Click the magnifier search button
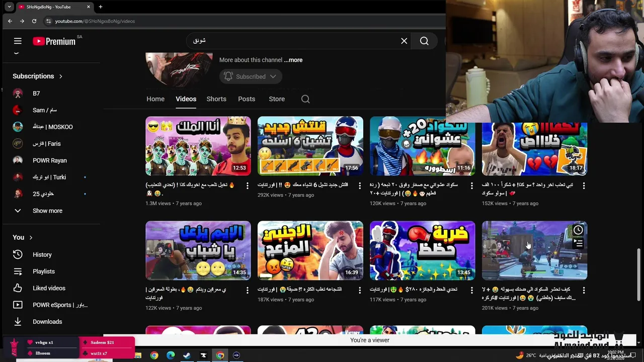The height and width of the screenshot is (362, 644). coord(424,41)
